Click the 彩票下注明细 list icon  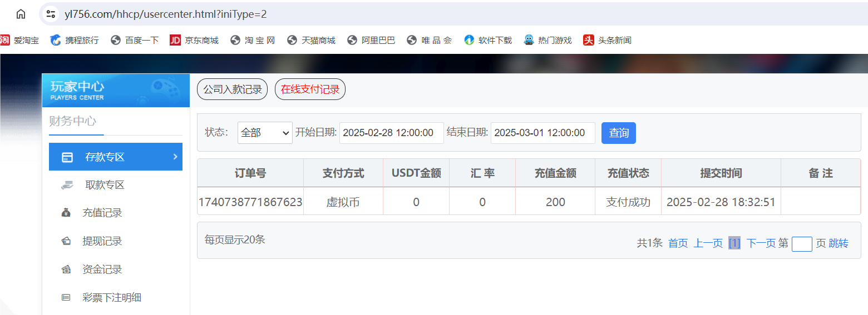66,298
